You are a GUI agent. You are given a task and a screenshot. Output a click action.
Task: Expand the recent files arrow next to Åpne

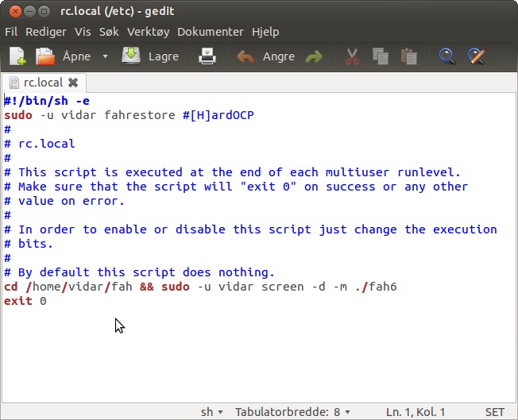[x=105, y=56]
